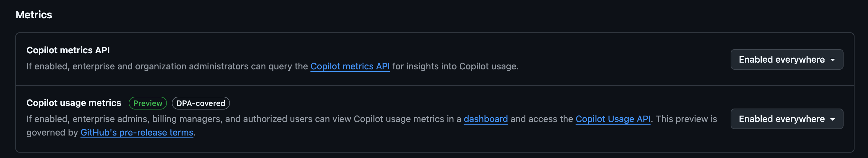Click the 'governed by' text
Screen dimensions: 868x158
[52, 132]
